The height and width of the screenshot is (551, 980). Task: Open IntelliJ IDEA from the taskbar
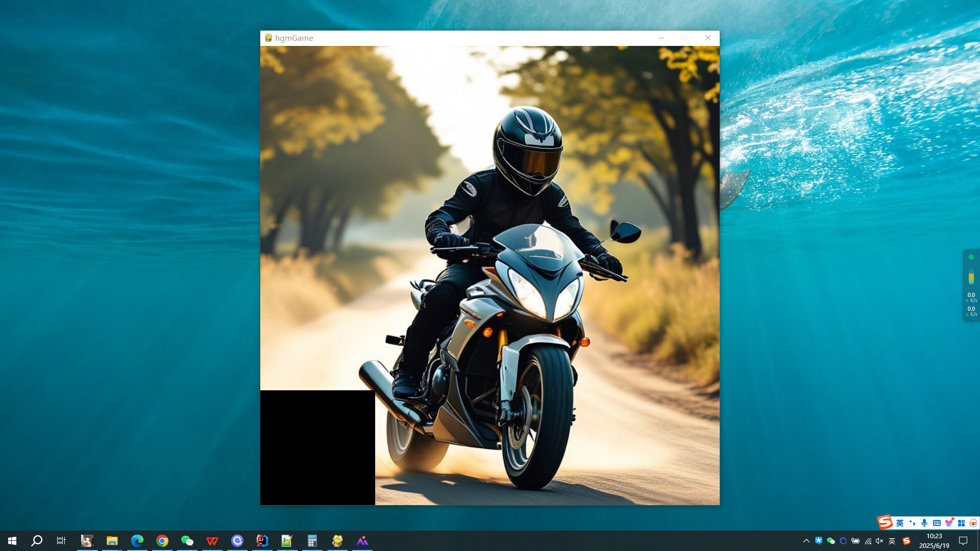pyautogui.click(x=262, y=542)
